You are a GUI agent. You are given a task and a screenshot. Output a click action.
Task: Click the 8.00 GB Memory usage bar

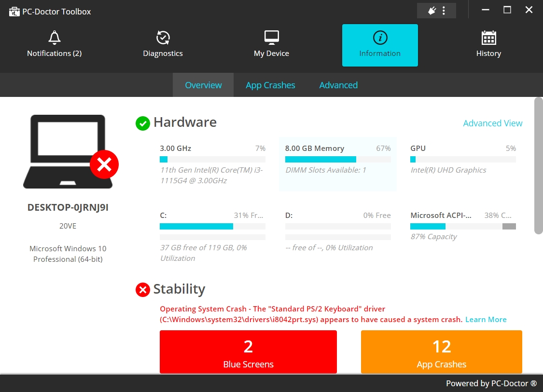[338, 160]
